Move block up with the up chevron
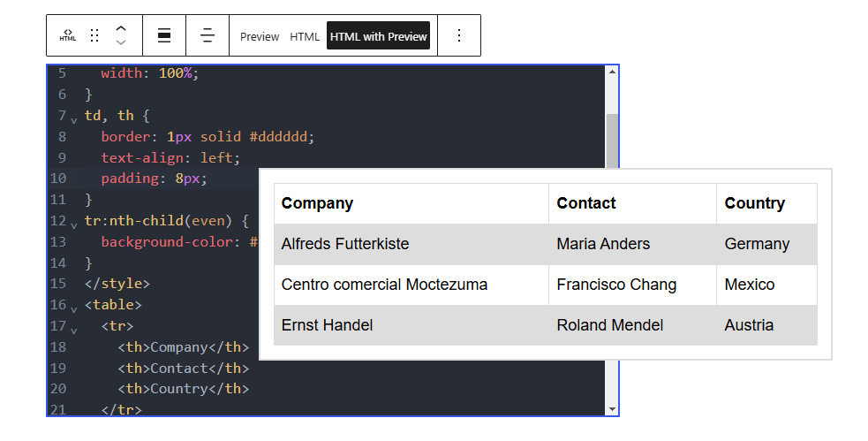 tap(121, 28)
